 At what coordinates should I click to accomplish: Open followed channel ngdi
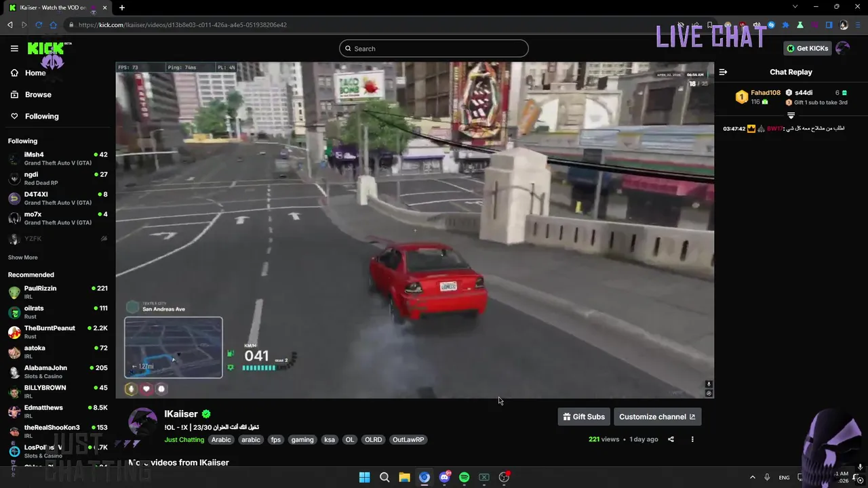coord(58,178)
